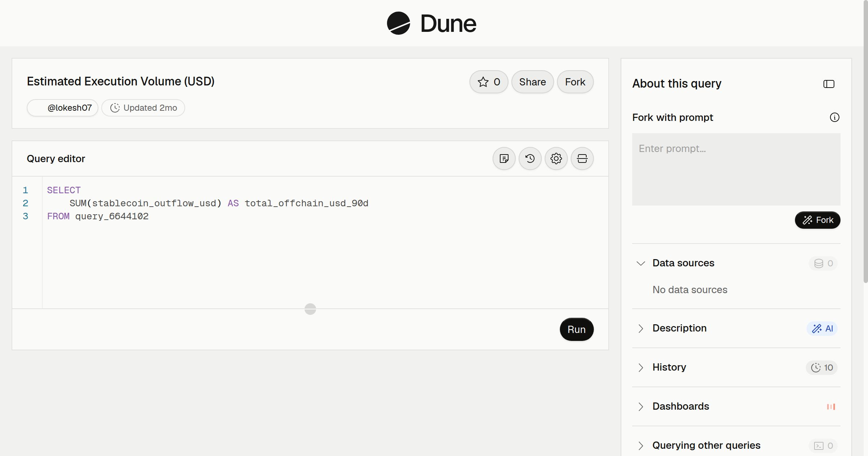Click the data sources count badge

(823, 263)
